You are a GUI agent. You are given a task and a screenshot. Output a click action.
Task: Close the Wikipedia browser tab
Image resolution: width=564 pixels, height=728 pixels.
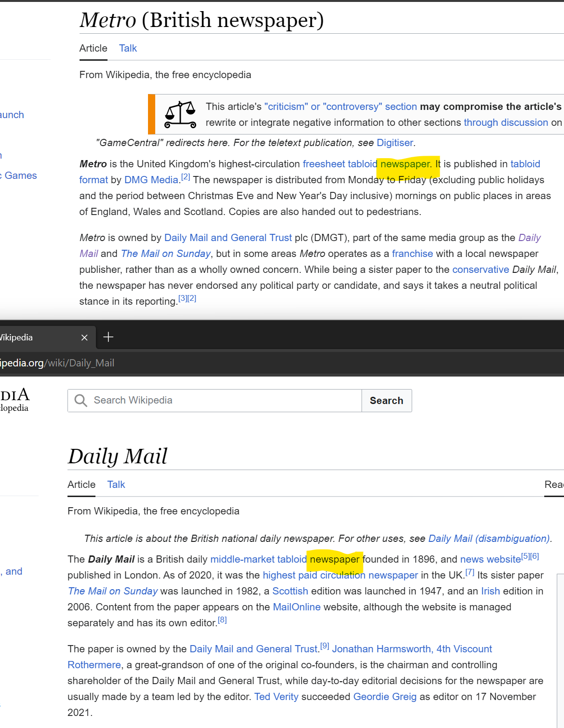(84, 337)
